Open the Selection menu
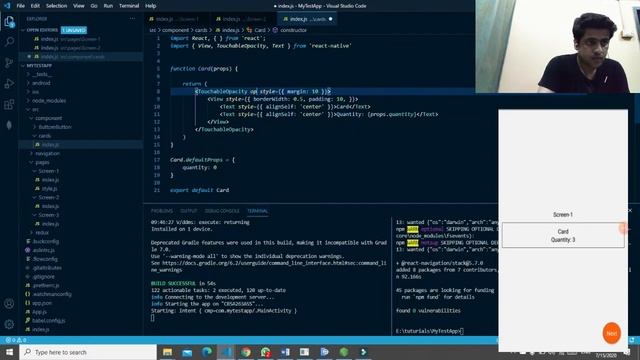 point(56,6)
